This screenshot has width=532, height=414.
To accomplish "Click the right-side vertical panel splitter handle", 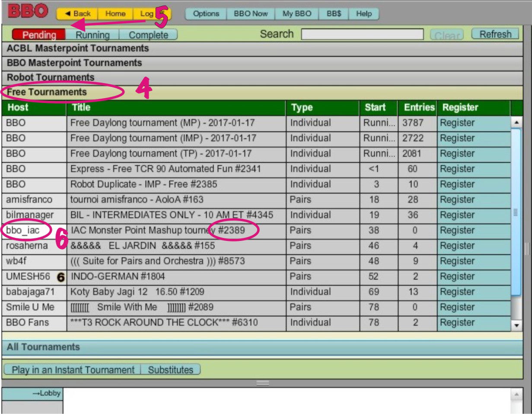I will coord(527,249).
